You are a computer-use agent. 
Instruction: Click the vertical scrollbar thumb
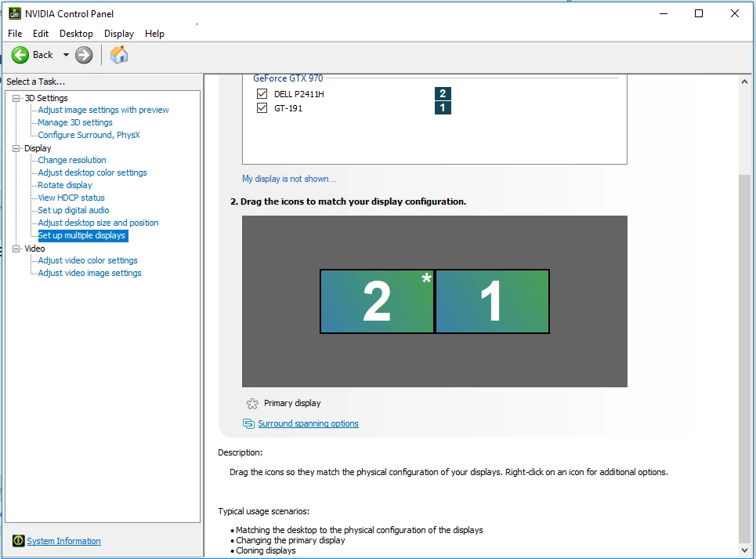click(744, 359)
